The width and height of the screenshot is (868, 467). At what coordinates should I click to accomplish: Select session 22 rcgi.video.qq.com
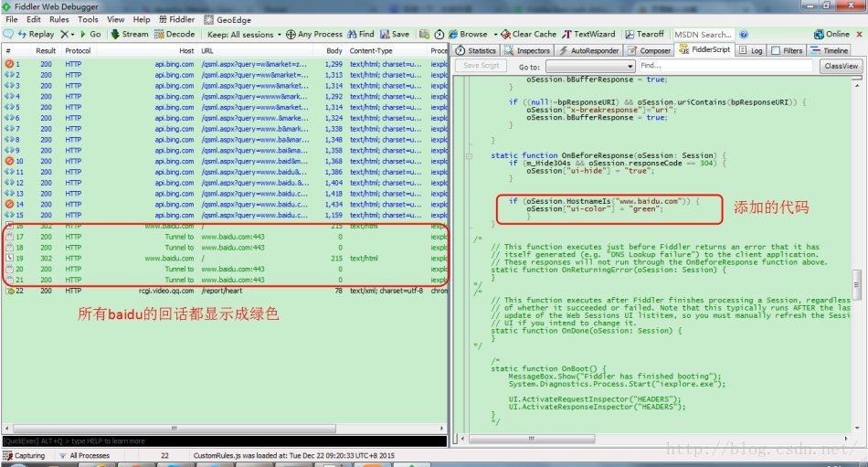pyautogui.click(x=224, y=291)
